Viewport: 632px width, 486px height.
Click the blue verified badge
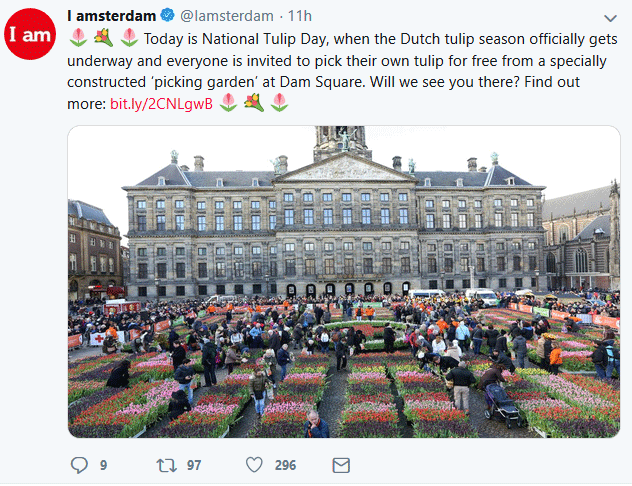[x=168, y=16]
